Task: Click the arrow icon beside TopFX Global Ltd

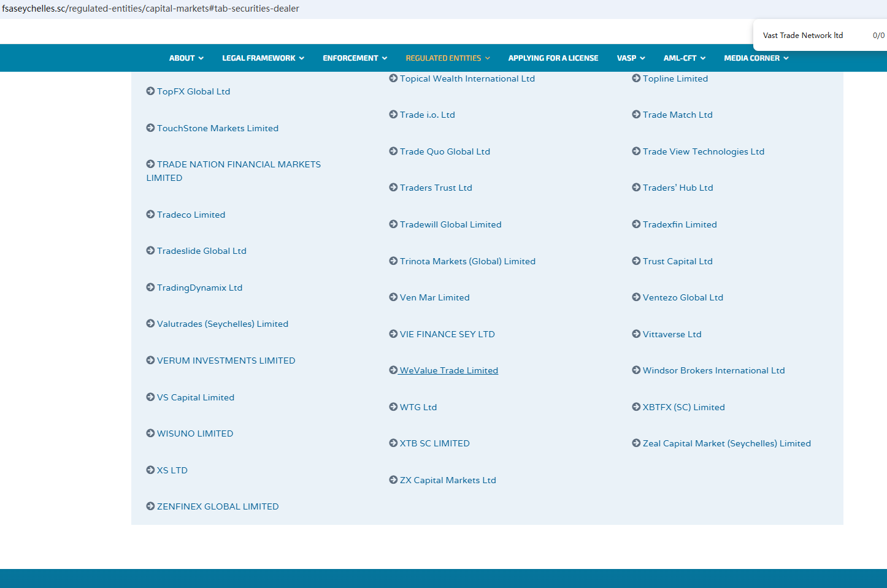Action: coord(150,91)
